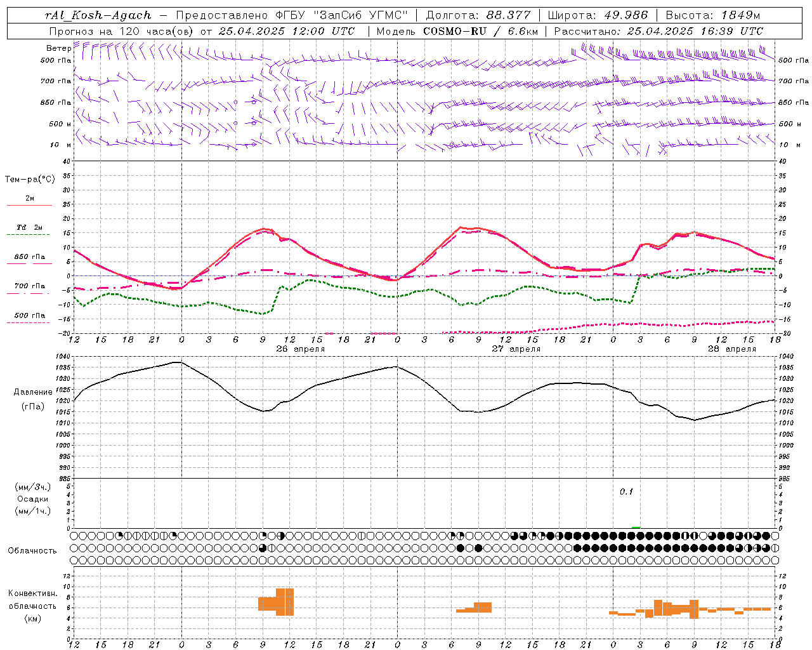Click the 26 апреля date label
812x650 pixels.
pos(300,349)
